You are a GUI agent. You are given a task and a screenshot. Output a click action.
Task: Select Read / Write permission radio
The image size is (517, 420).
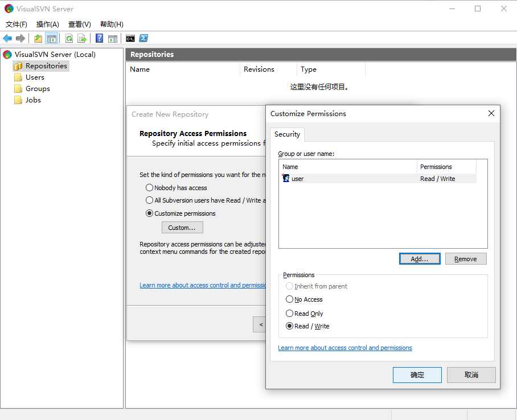[x=289, y=326]
